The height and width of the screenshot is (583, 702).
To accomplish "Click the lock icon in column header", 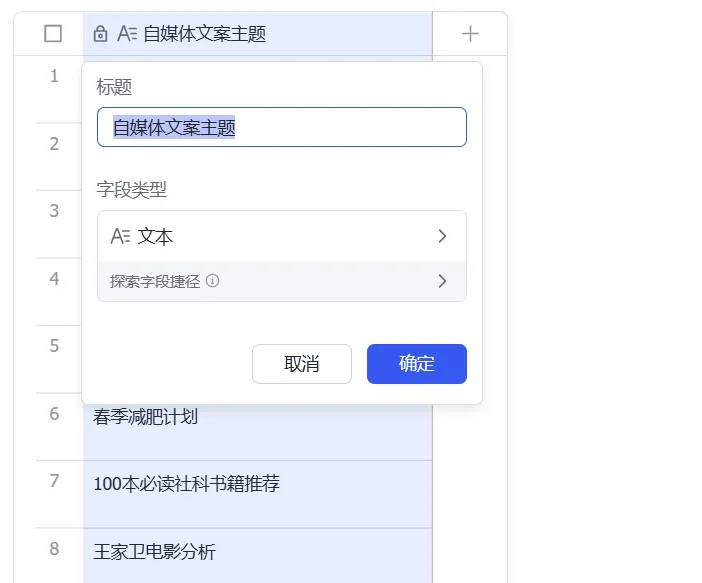I will coord(100,34).
